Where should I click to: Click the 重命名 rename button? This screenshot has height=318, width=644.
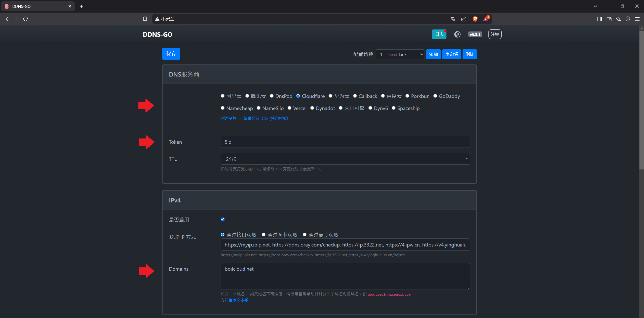[x=451, y=54]
